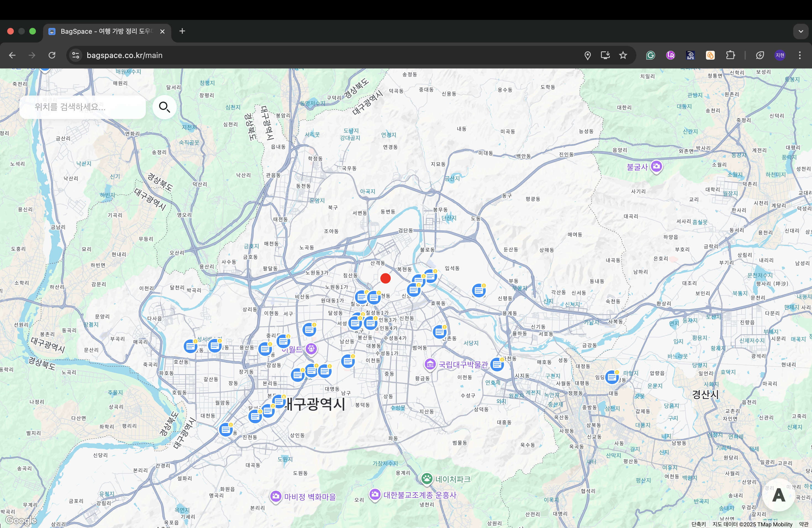Select the 네이처파크 paw marker
Image resolution: width=812 pixels, height=528 pixels.
[x=427, y=479]
